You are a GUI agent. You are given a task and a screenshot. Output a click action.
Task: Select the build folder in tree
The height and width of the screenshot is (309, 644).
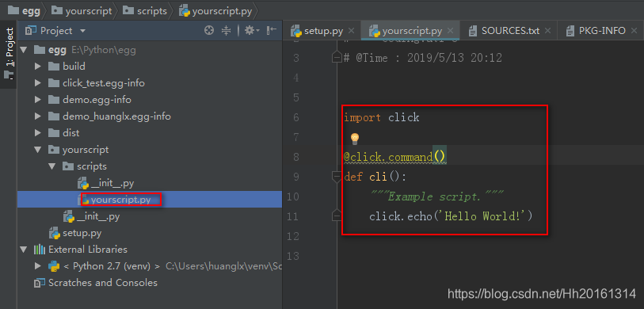[x=74, y=67]
